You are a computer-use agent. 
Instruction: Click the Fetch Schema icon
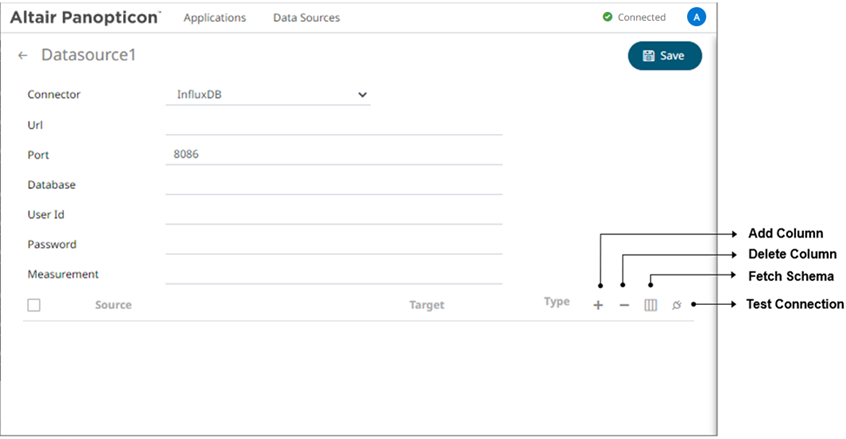(651, 305)
